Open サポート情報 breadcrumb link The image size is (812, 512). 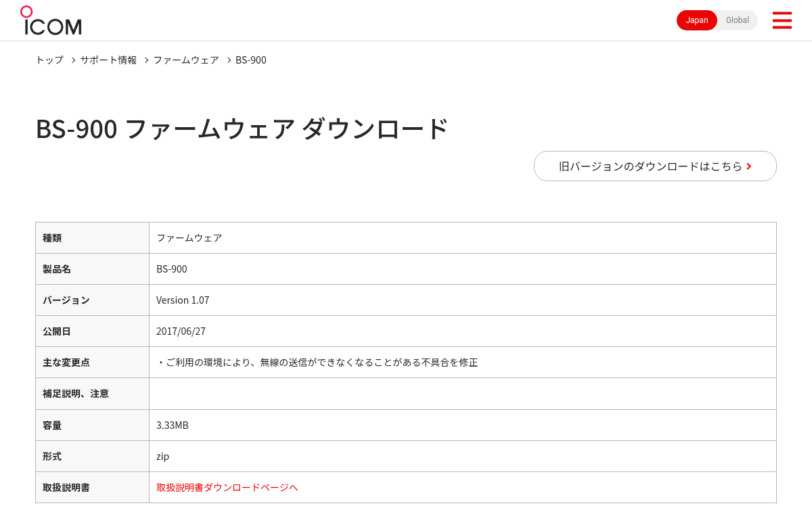click(108, 60)
